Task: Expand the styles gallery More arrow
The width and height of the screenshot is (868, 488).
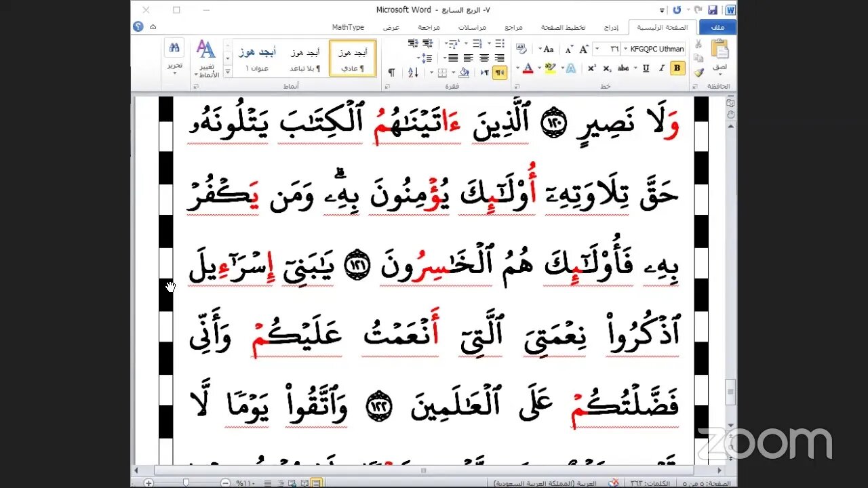Action: click(228, 71)
